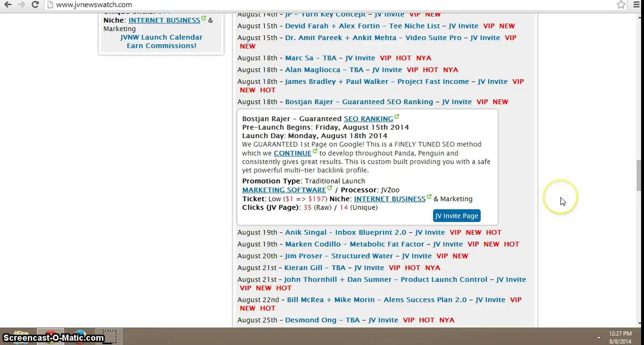
Task: Open JV Invite link for Alens Success Plan 2.0
Action: point(491,300)
